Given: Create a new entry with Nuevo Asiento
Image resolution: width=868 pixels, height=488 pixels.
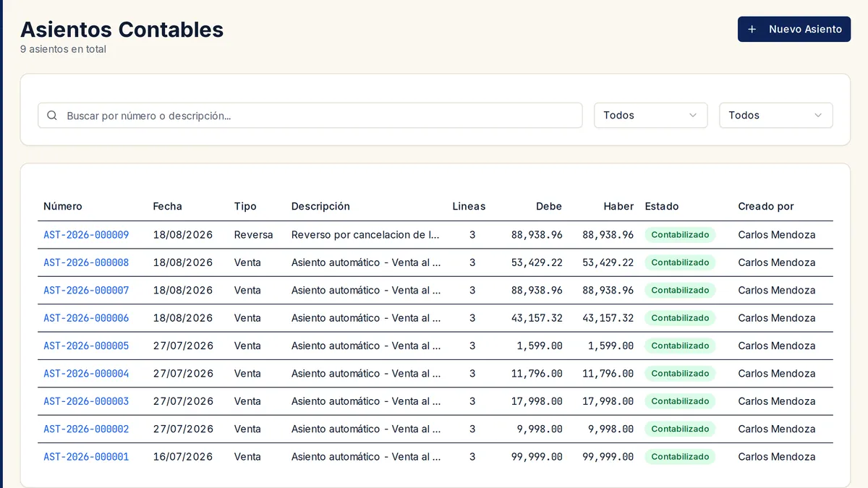Looking at the screenshot, I should click(x=794, y=30).
